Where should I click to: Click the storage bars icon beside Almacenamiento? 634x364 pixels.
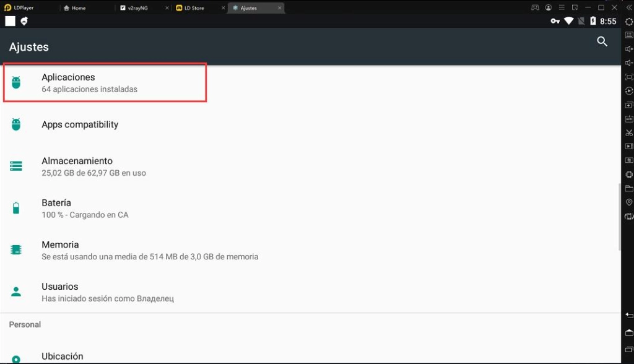pyautogui.click(x=16, y=167)
